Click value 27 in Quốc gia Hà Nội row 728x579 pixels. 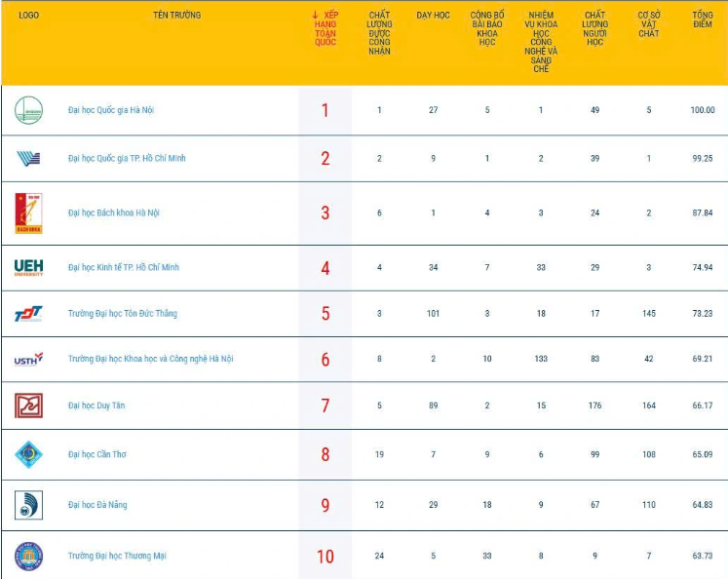(x=433, y=110)
